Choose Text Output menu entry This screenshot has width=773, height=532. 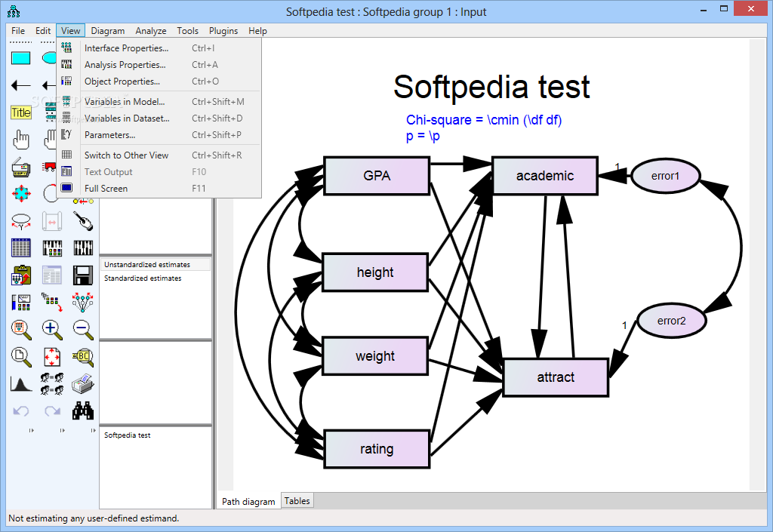point(159,172)
